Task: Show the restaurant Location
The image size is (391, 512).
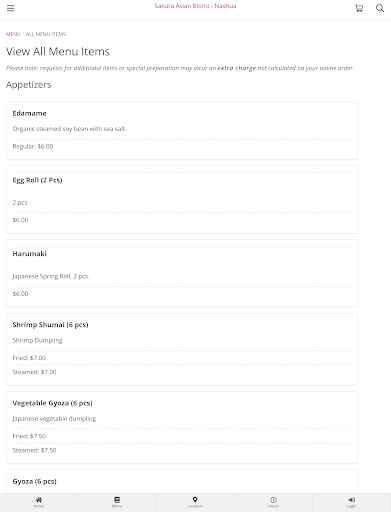Action: coord(195,502)
